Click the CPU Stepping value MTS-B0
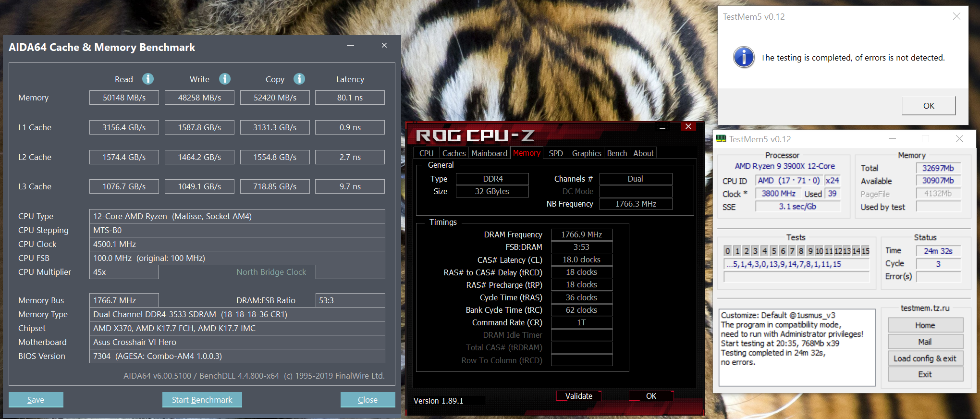Viewport: 980px width, 419px height. pyautogui.click(x=237, y=230)
